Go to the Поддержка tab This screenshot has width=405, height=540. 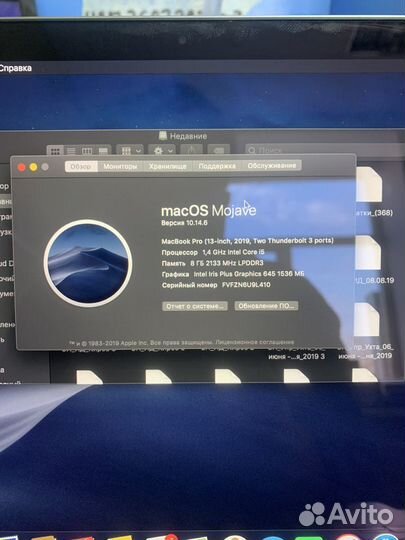(x=217, y=166)
